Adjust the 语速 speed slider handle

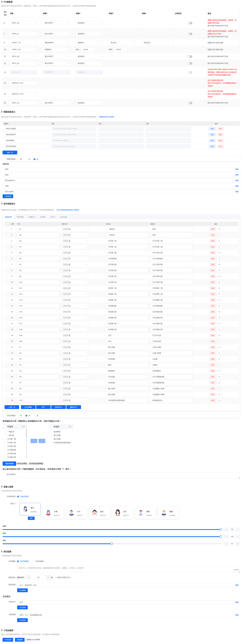pos(220,536)
